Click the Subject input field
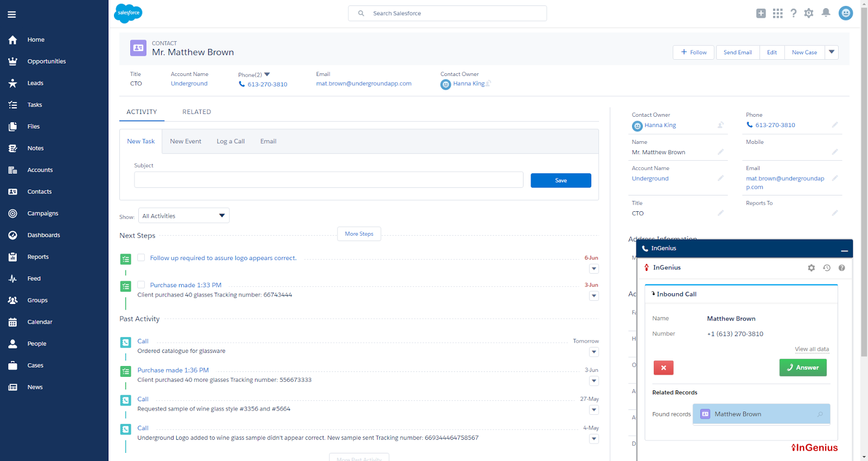 click(x=329, y=180)
